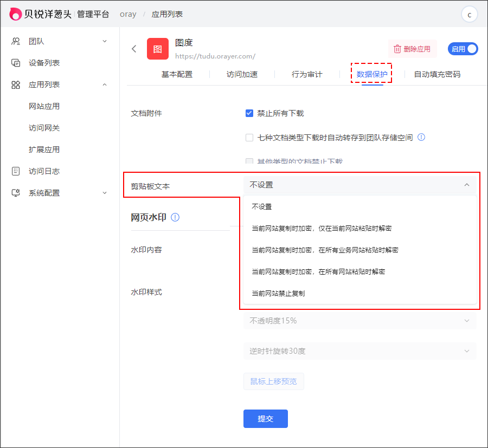Open 访问网关 in the sidebar

click(x=44, y=128)
